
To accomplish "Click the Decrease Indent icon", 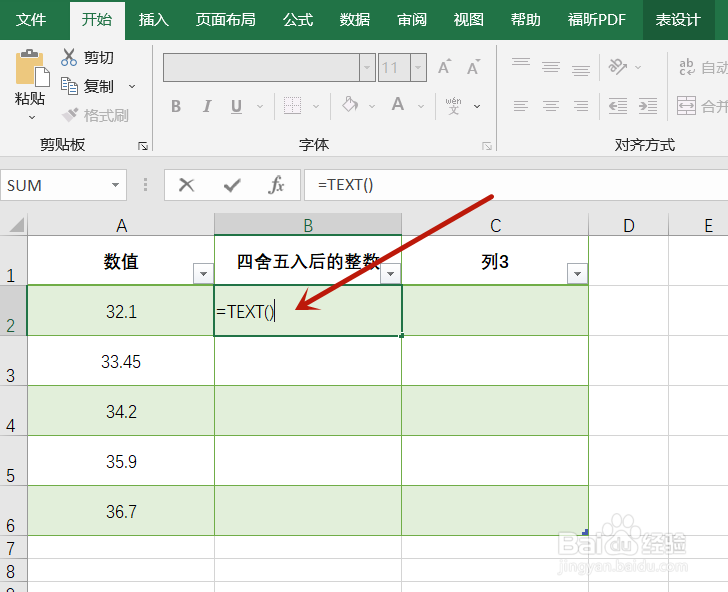I will tap(618, 106).
